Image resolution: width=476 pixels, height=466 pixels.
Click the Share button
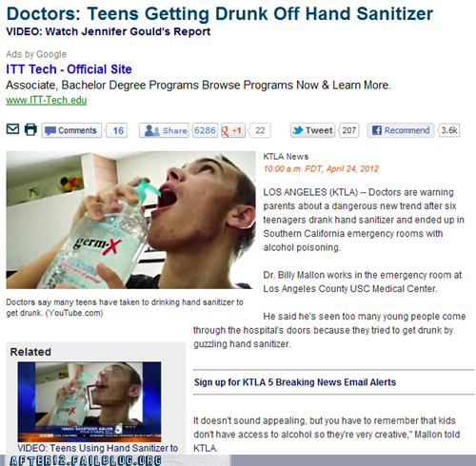tap(164, 130)
